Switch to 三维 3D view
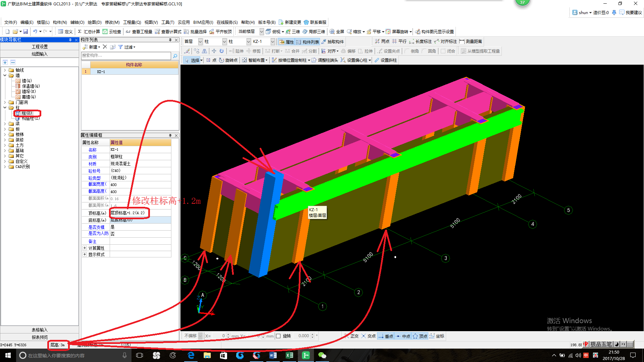This screenshot has width=644, height=362. coord(292,32)
